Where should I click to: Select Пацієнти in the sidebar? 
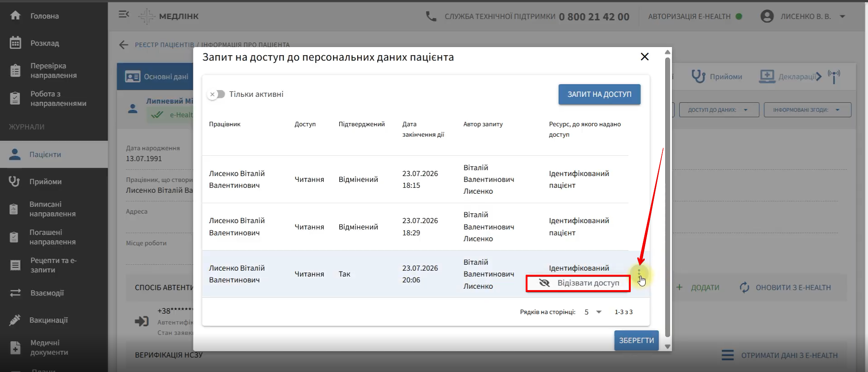point(54,154)
